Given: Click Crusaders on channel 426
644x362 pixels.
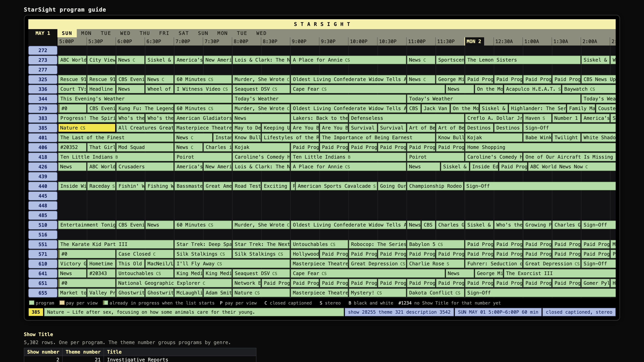Looking at the screenshot, I should coord(145,167).
